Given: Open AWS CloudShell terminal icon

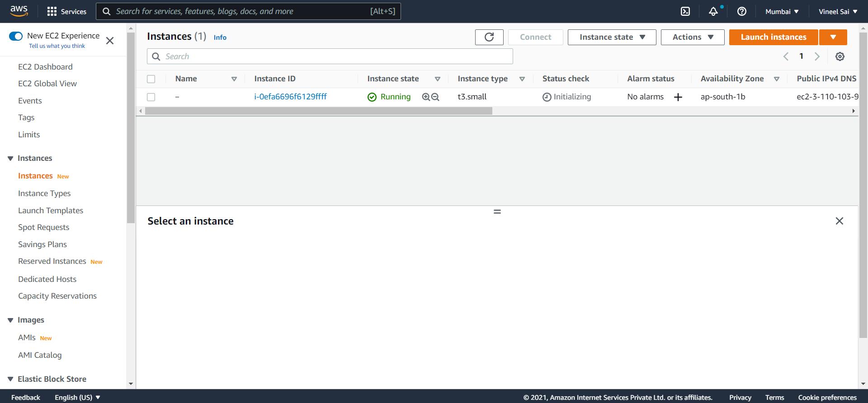Looking at the screenshot, I should point(685,11).
